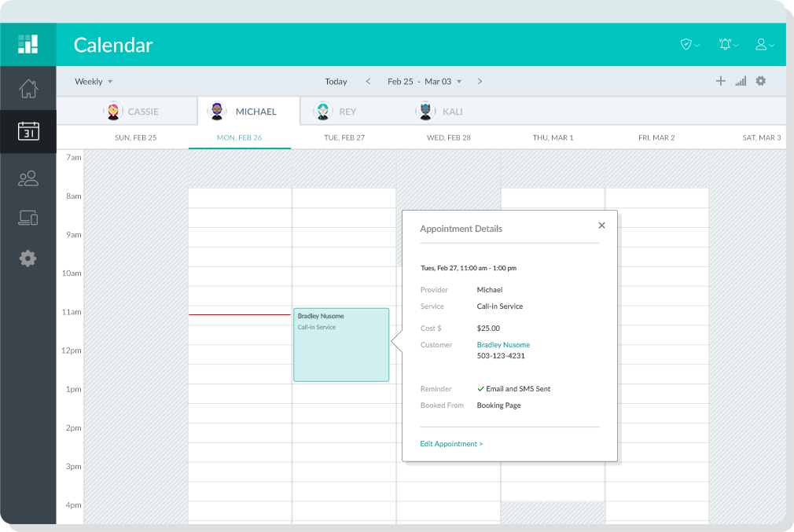
Task: Click Michael's avatar image
Action: 217,111
